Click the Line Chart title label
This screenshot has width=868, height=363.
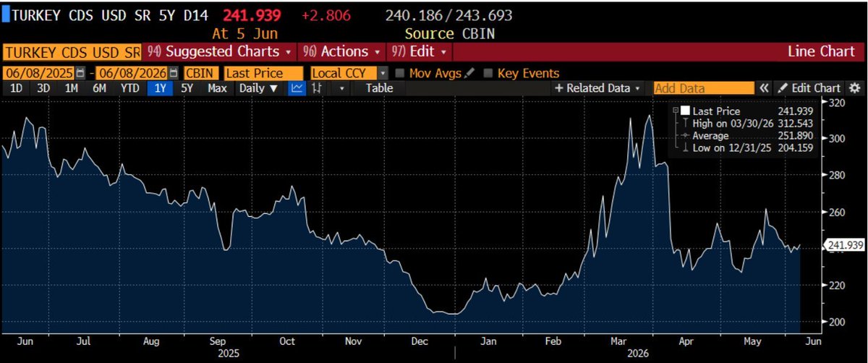[x=821, y=52]
